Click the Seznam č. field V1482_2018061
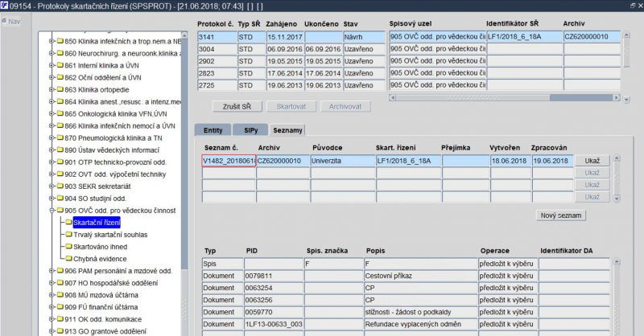Viewport: 644px width, 336px height. click(x=228, y=161)
